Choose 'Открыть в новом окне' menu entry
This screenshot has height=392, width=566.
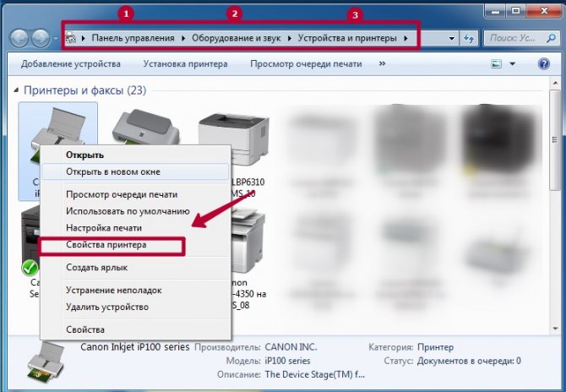pos(135,171)
